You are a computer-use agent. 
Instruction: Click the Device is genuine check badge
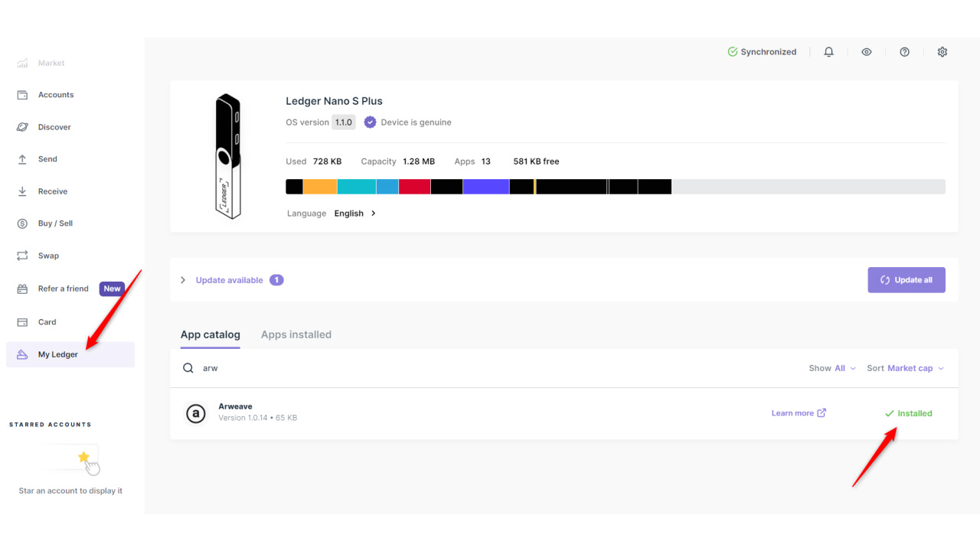[370, 122]
